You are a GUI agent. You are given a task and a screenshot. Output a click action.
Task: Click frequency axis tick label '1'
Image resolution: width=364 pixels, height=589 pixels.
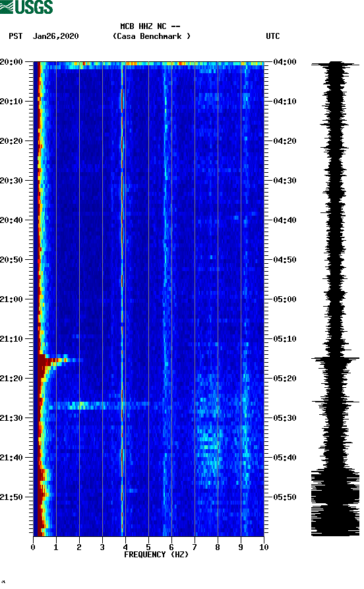56,547
